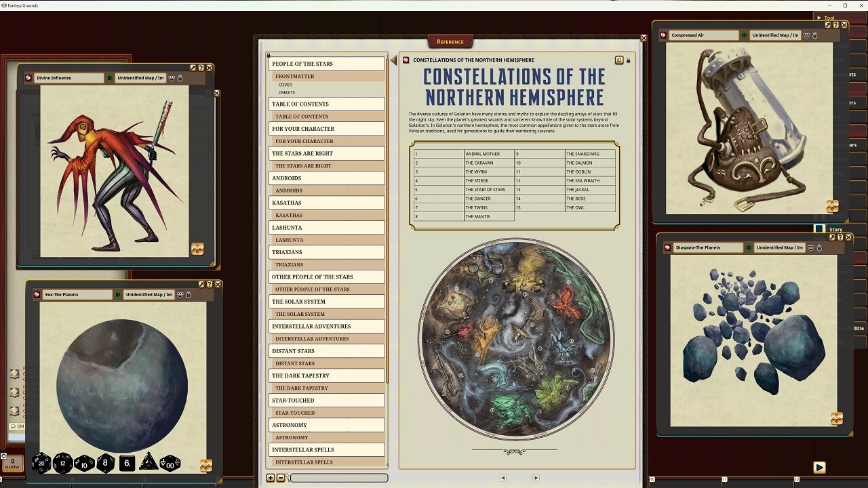Toggle the padlock on the Constellations reference page
Image resolution: width=868 pixels, height=488 pixels.
click(628, 60)
